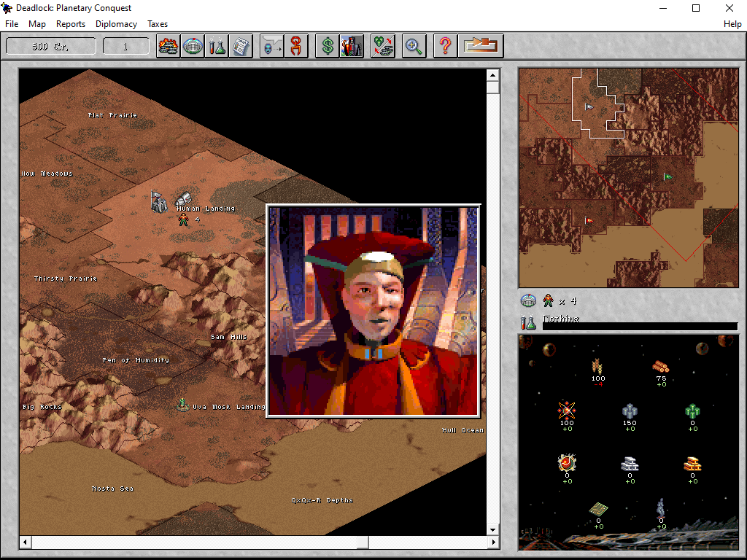747x560 pixels.
Task: Click the red flag on the minimap
Action: click(x=589, y=220)
